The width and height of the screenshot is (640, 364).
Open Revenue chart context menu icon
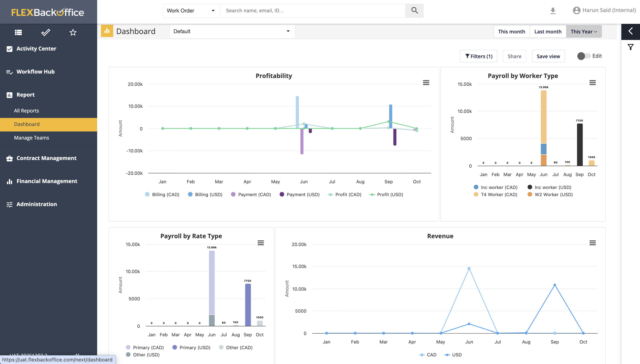tap(592, 243)
